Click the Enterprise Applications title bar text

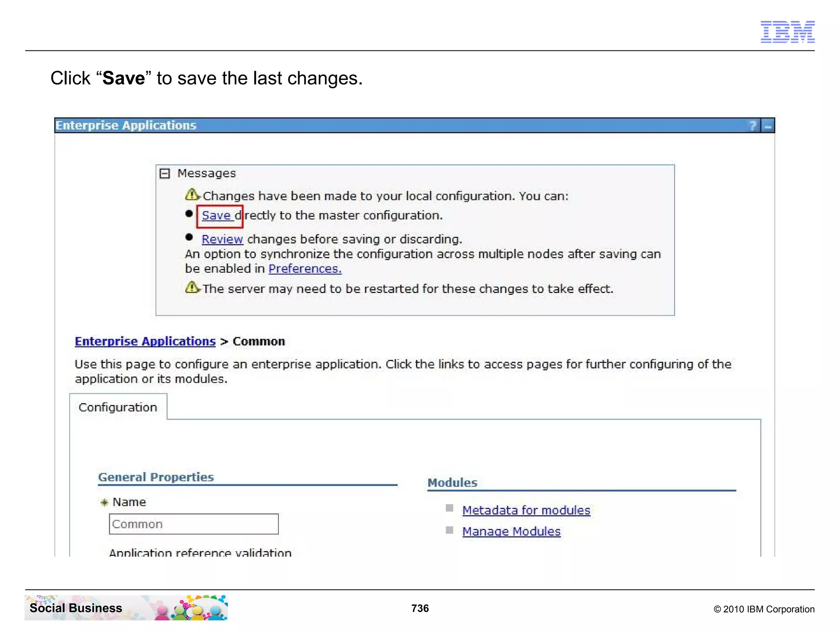tap(126, 126)
